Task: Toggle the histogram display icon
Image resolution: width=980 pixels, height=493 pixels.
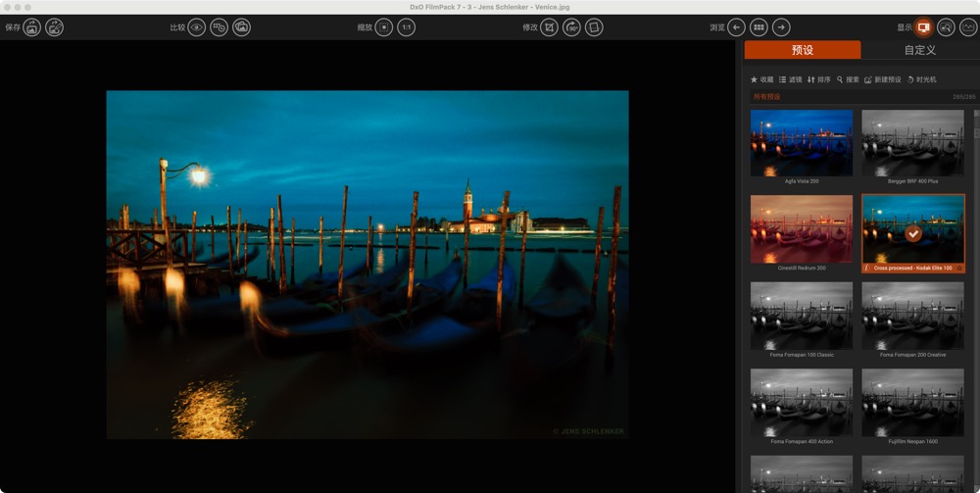Action: click(x=969, y=27)
